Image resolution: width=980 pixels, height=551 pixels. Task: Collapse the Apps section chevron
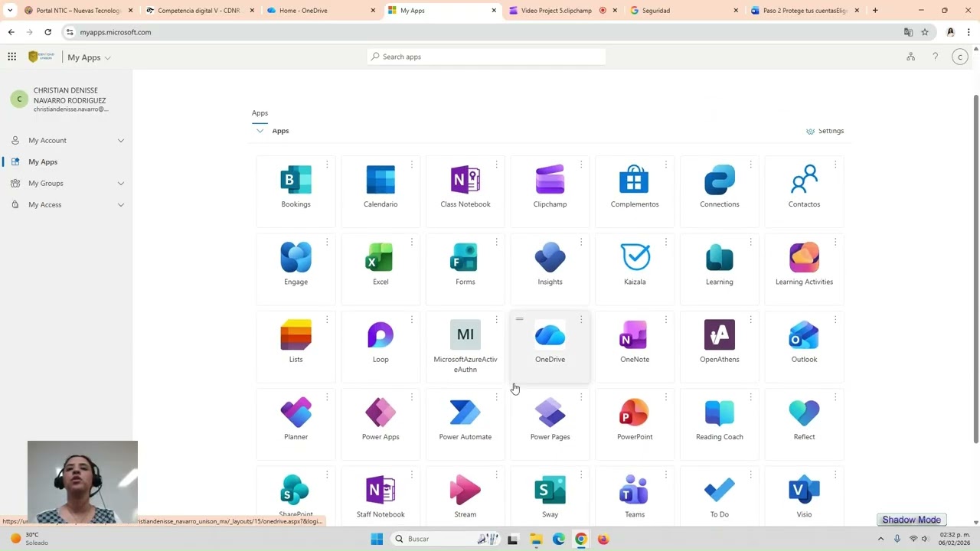(260, 131)
